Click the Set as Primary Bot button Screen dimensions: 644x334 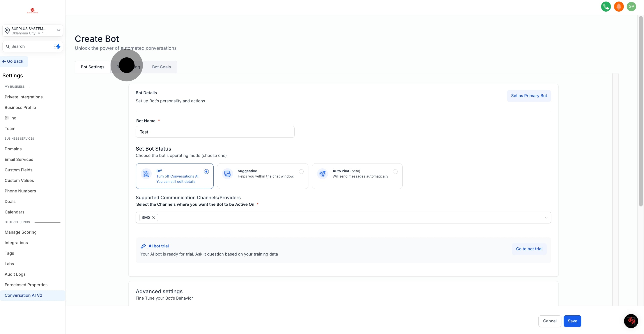coord(529,96)
